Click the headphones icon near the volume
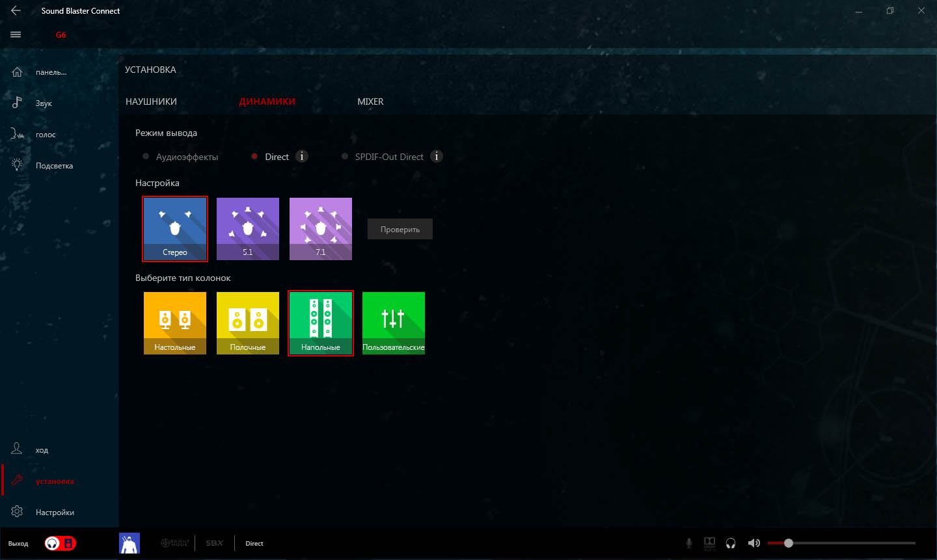 coord(731,543)
